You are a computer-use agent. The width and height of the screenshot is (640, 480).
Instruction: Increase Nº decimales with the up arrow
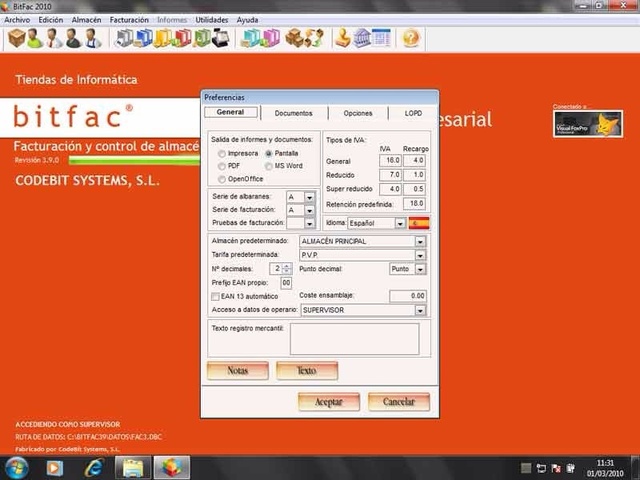click(x=287, y=266)
